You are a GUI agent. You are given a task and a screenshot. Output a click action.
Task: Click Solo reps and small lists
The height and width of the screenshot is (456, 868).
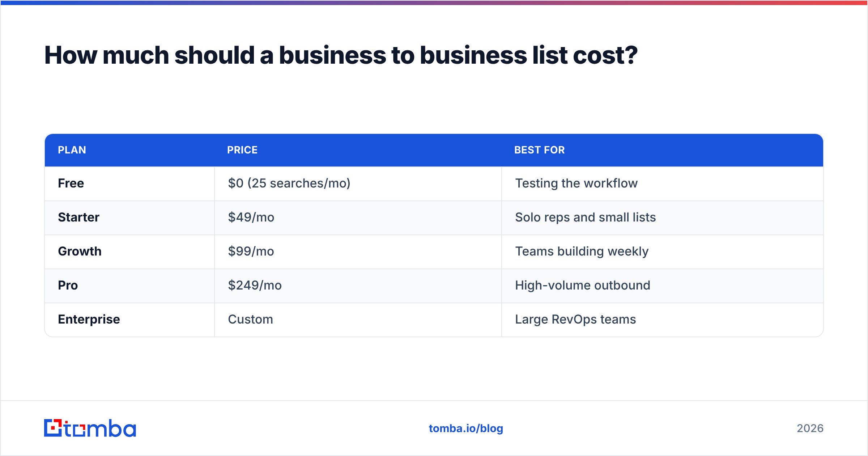[585, 218]
